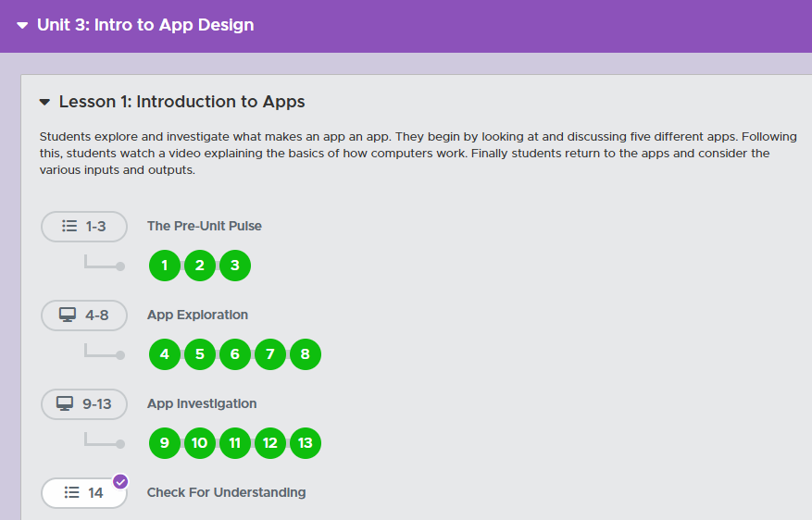Collapse the Unit 3 section triangle
Viewport: 812px width, 520px height.
[x=22, y=26]
